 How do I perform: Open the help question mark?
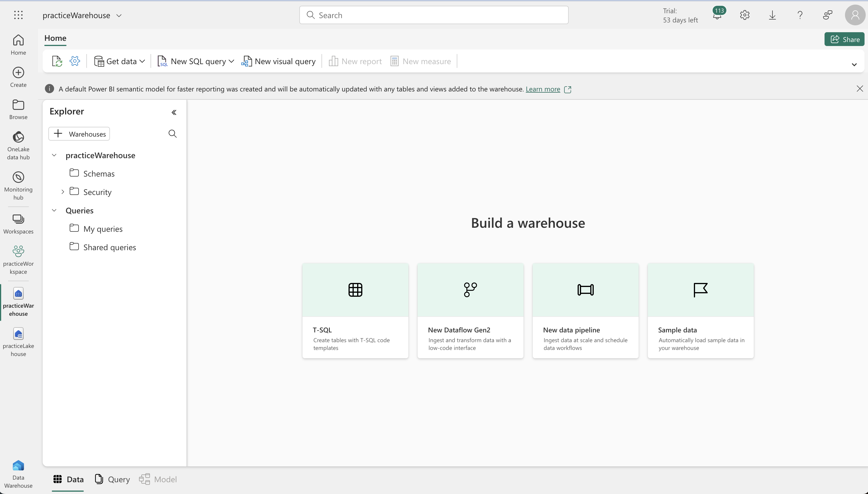pyautogui.click(x=800, y=15)
